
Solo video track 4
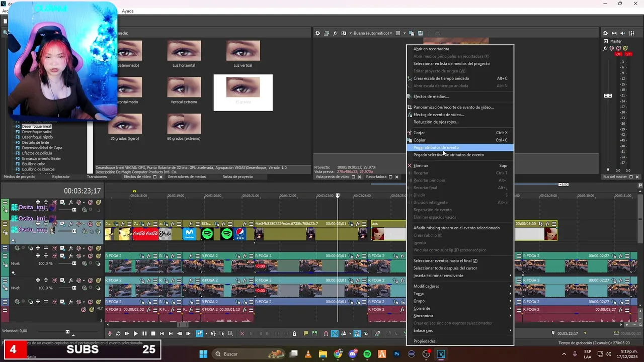click(x=98, y=255)
